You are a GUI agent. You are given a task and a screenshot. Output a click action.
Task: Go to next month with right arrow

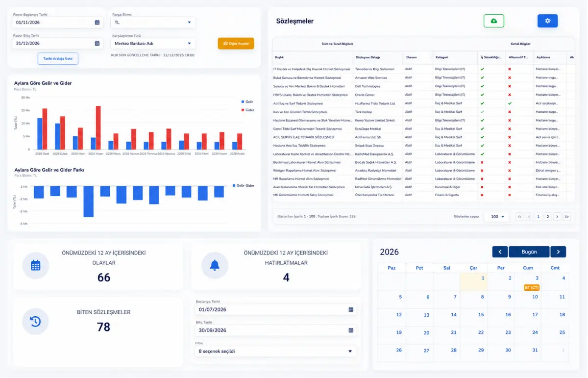(558, 252)
